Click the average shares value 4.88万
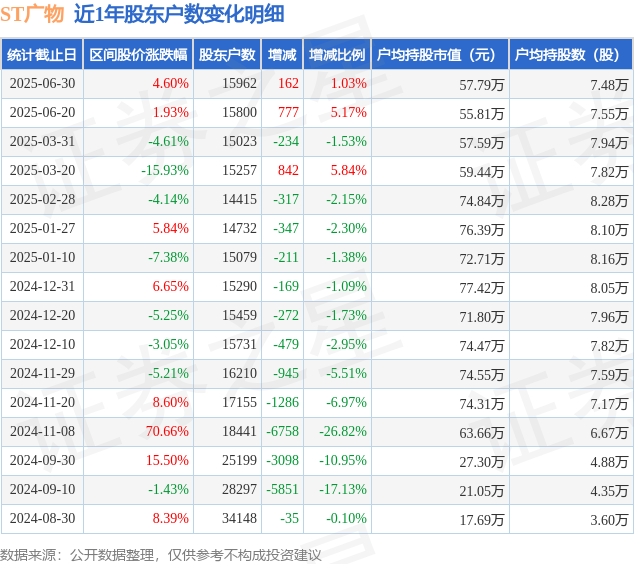634x564 pixels. (609, 462)
